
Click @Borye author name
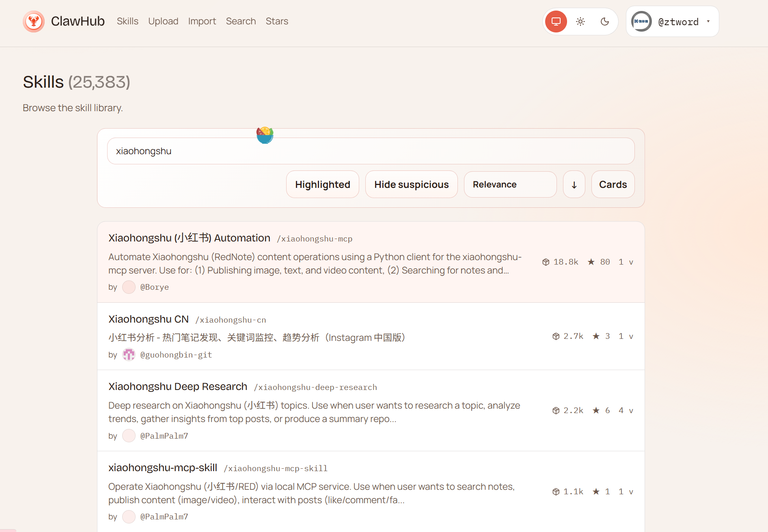[155, 287]
